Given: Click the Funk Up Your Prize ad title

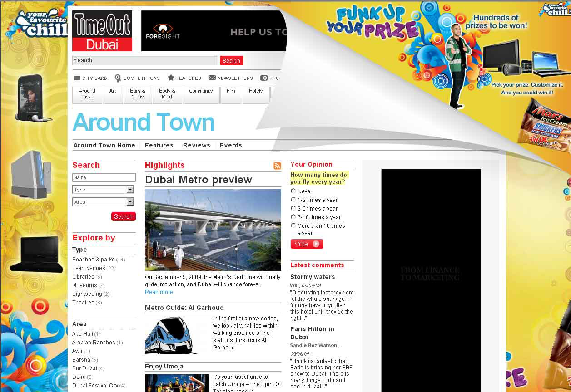Looking at the screenshot, I should 372,23.
